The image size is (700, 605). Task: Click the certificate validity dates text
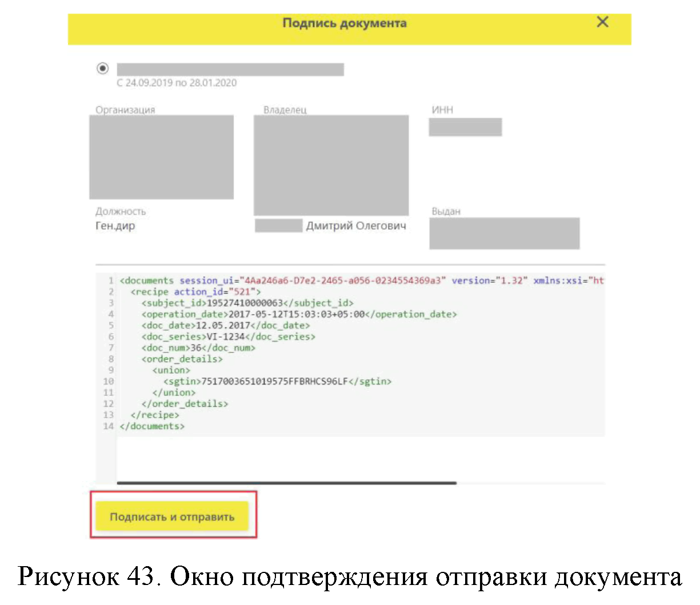177,83
